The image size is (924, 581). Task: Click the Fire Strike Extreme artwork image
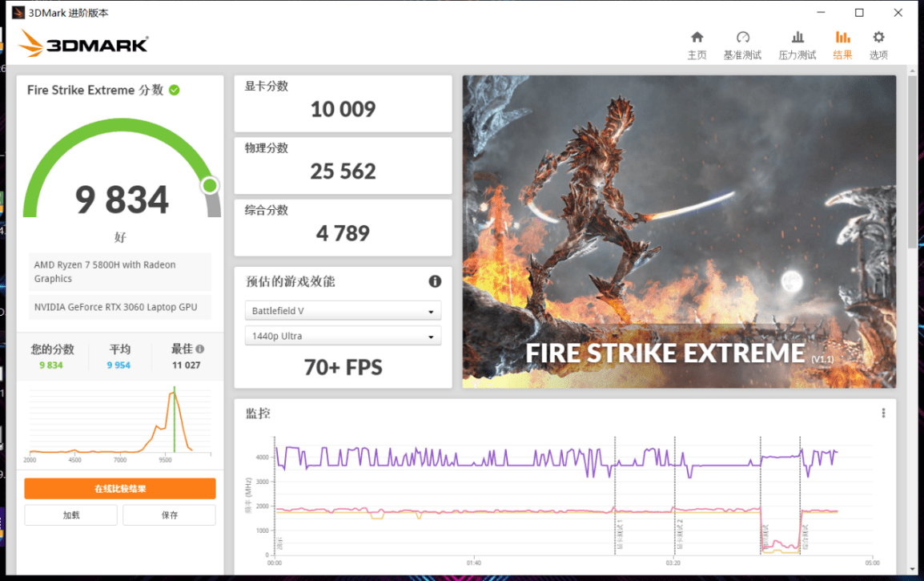(679, 232)
